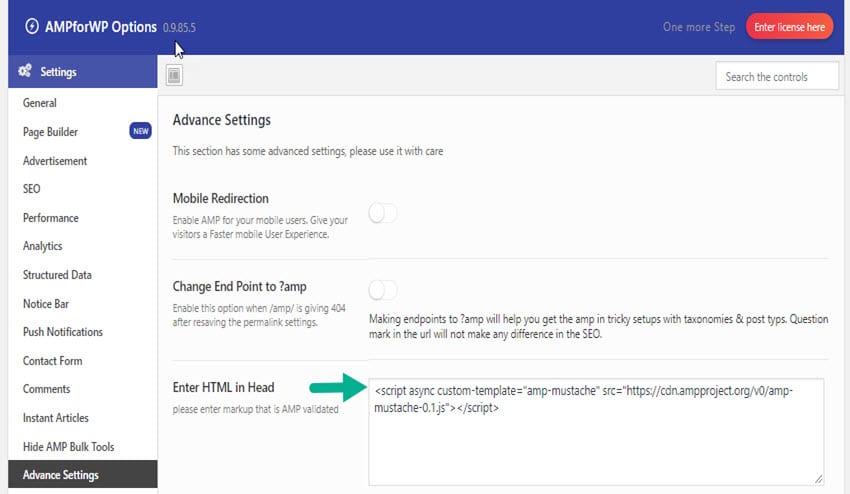The height and width of the screenshot is (494, 850).
Task: Open the General settings section
Action: click(x=40, y=103)
